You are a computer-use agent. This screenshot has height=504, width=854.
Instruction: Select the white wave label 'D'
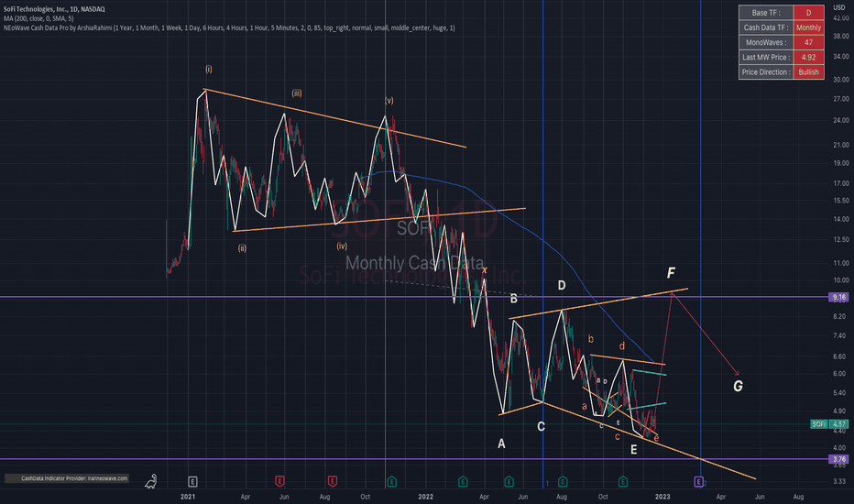coord(562,286)
